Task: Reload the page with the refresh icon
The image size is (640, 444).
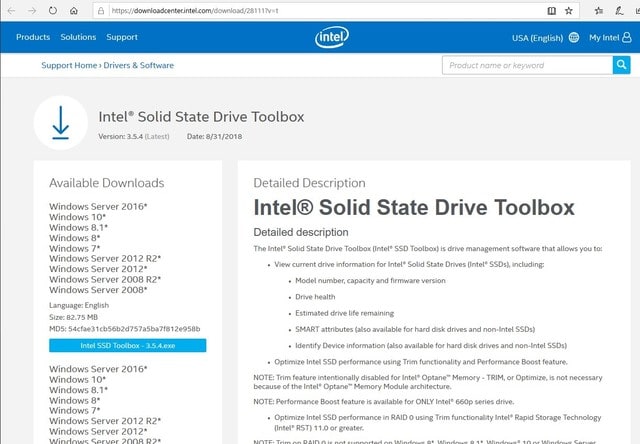Action: [x=53, y=11]
